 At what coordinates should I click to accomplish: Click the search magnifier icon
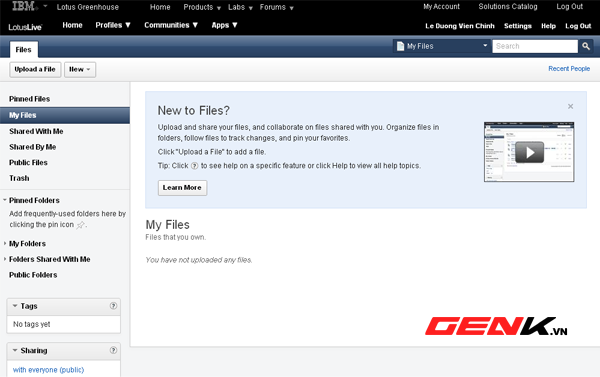pos(586,46)
